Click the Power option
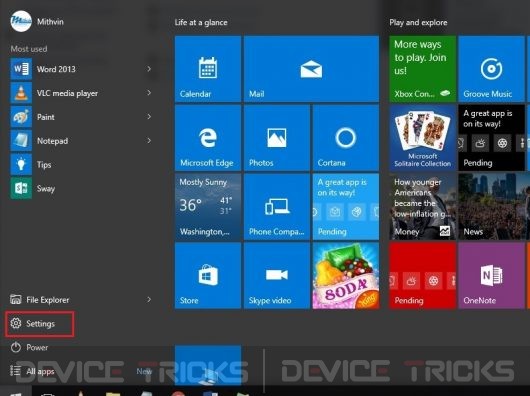This screenshot has height=396, width=530. click(29, 347)
